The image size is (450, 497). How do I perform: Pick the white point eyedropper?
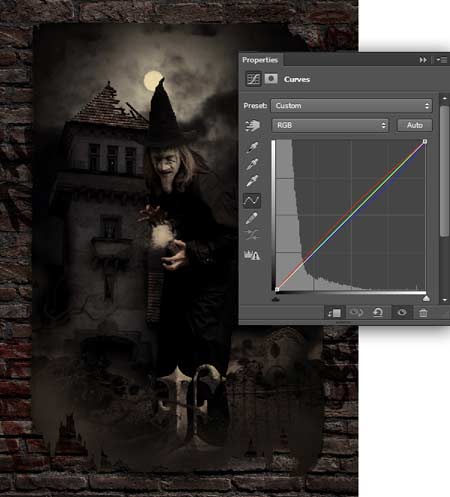pyautogui.click(x=252, y=181)
